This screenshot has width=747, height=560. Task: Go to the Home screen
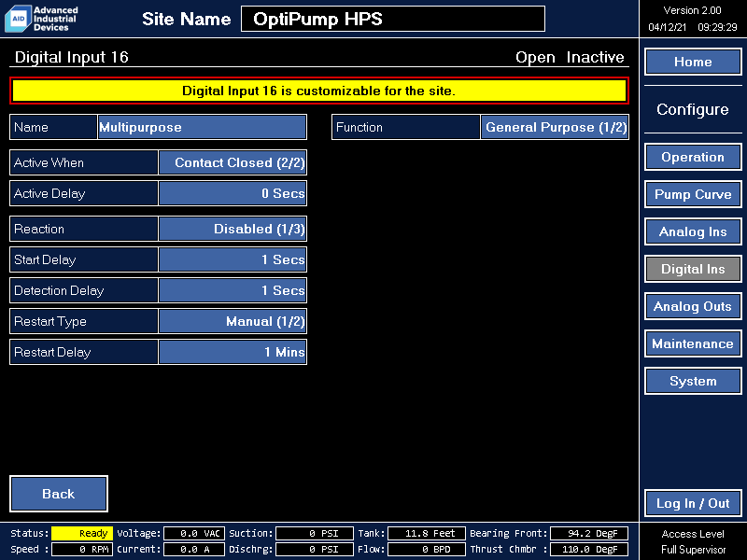pos(693,62)
